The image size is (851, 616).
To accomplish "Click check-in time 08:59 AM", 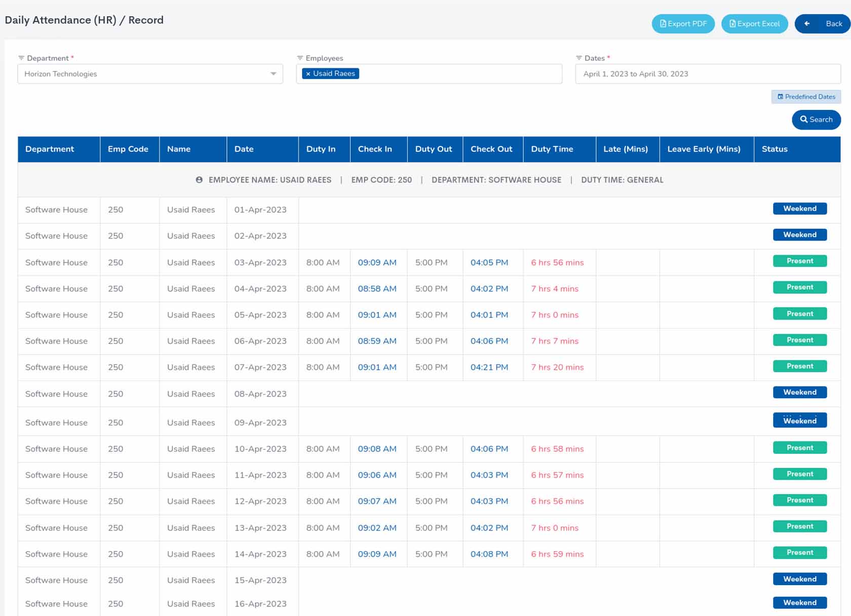I will (x=377, y=341).
